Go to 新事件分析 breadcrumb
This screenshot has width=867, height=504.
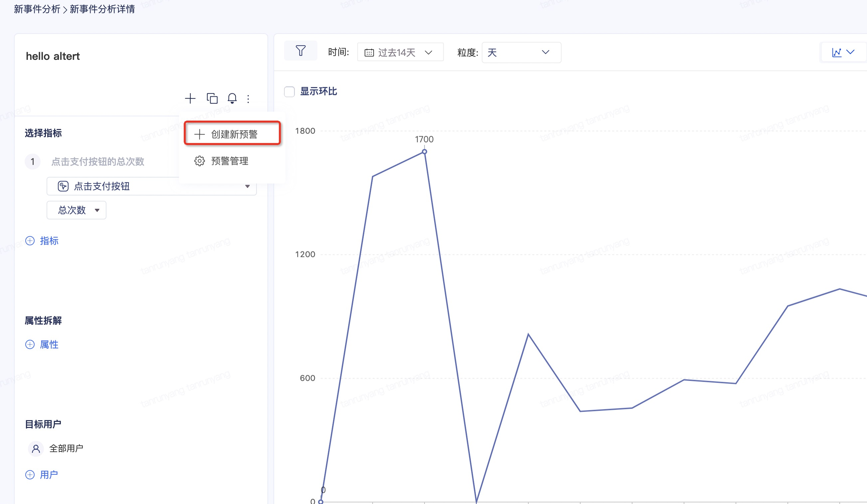point(37,9)
